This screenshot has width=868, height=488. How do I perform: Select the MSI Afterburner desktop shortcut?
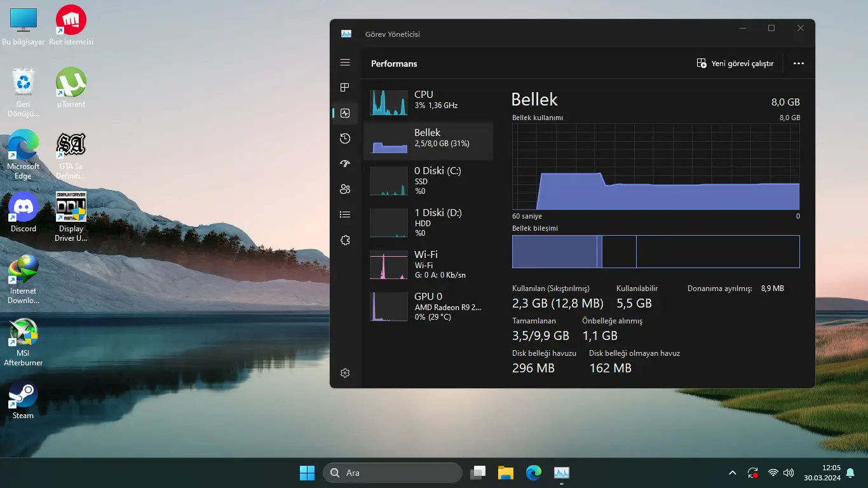pos(24,341)
